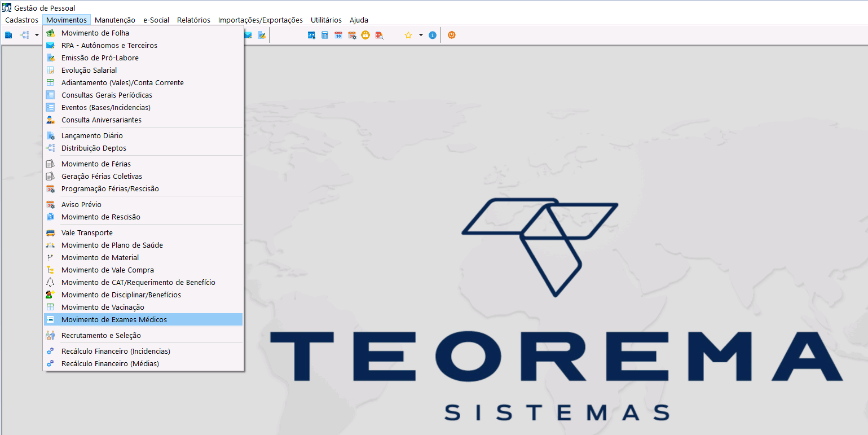Select Movimento de Material
This screenshot has height=435, width=868.
(143, 258)
